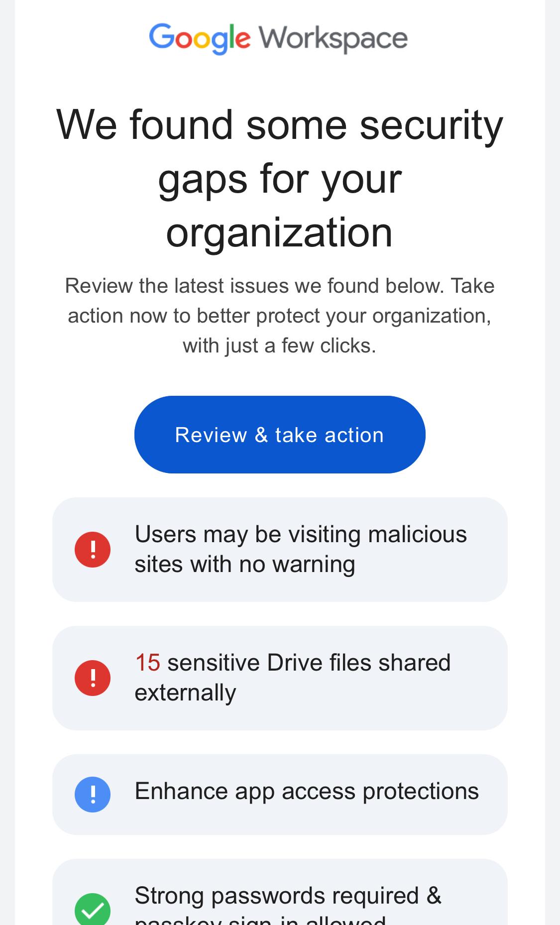Click the red number 15 file count

click(x=147, y=663)
